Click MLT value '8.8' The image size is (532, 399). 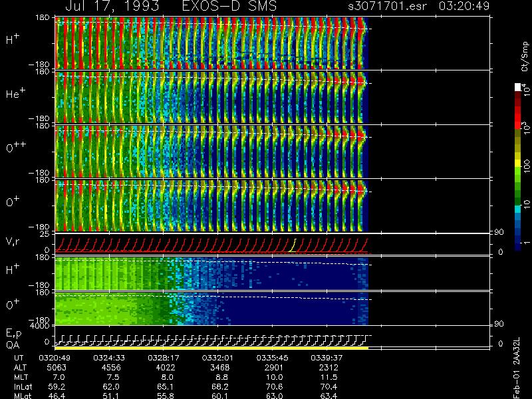pos(222,377)
